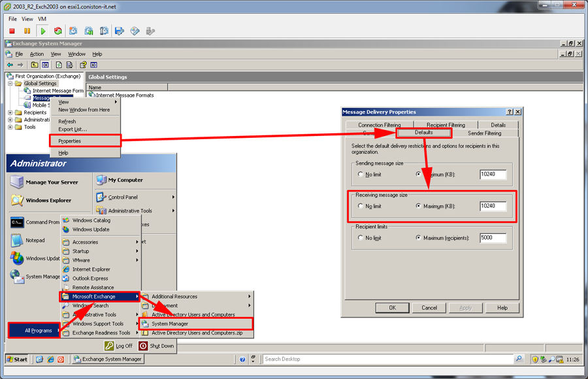Click OK in Message Delivery Properties

pyautogui.click(x=392, y=308)
